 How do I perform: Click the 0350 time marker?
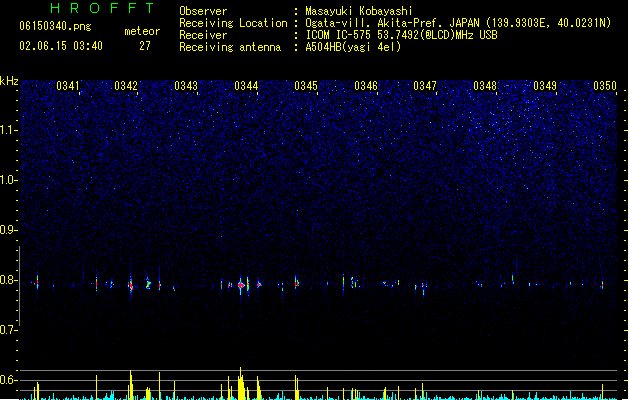pos(605,86)
